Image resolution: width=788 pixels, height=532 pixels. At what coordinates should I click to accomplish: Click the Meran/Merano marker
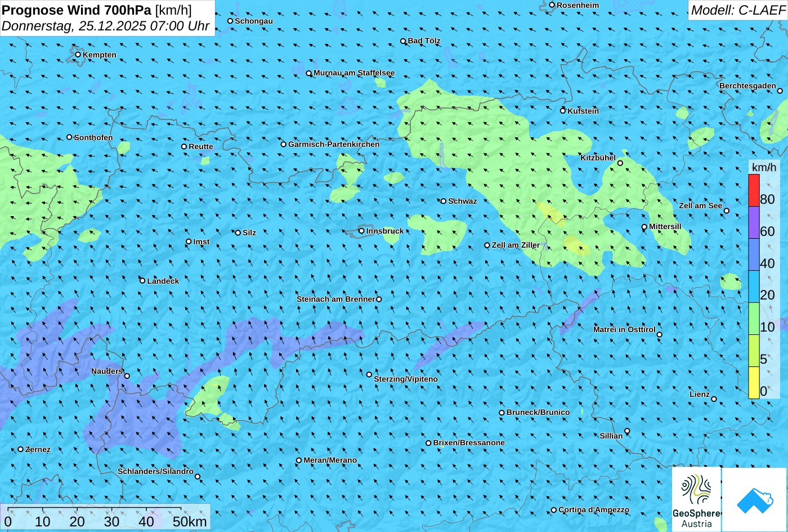pos(299,461)
